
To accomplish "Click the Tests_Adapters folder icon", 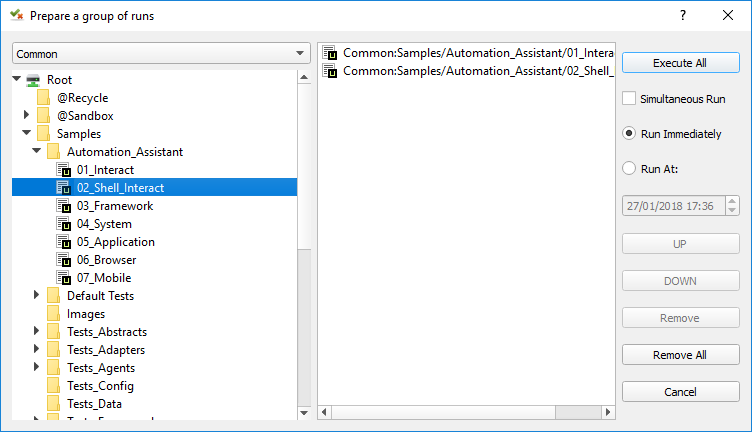I will 53,350.
